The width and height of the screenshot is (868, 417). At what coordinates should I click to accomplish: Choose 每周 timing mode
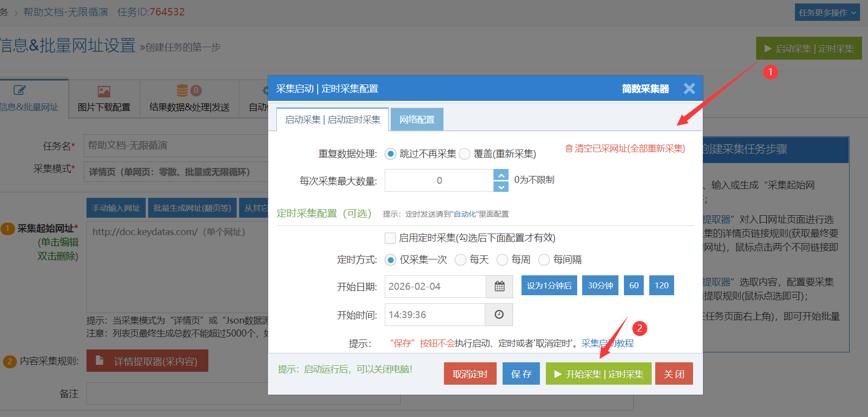(x=502, y=259)
